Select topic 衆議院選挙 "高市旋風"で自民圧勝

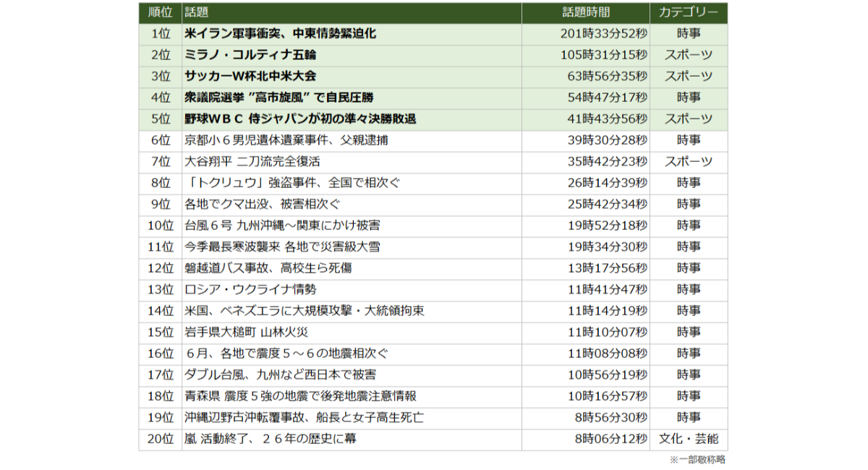279,98
